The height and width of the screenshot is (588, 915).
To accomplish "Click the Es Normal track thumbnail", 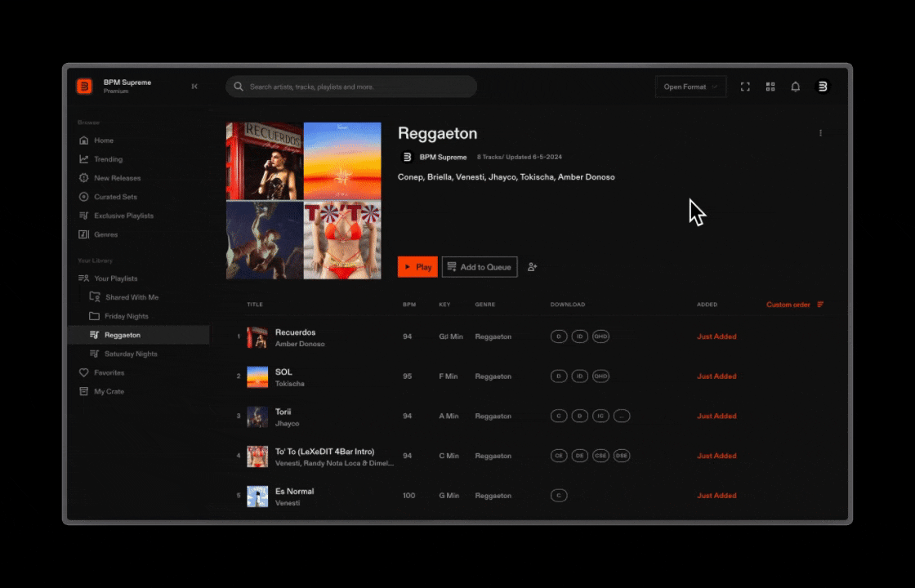I will 257,497.
